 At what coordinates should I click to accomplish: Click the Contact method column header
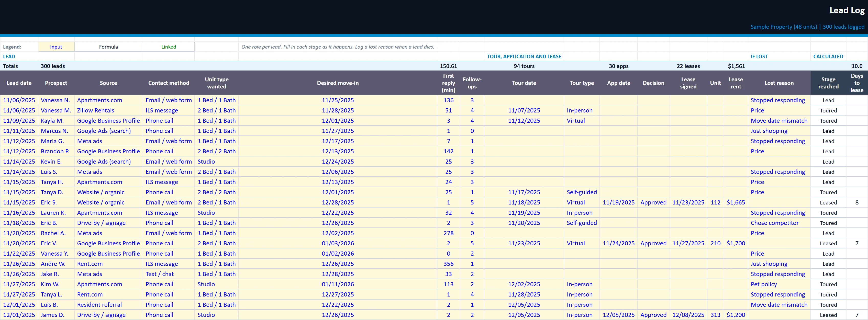pos(169,83)
